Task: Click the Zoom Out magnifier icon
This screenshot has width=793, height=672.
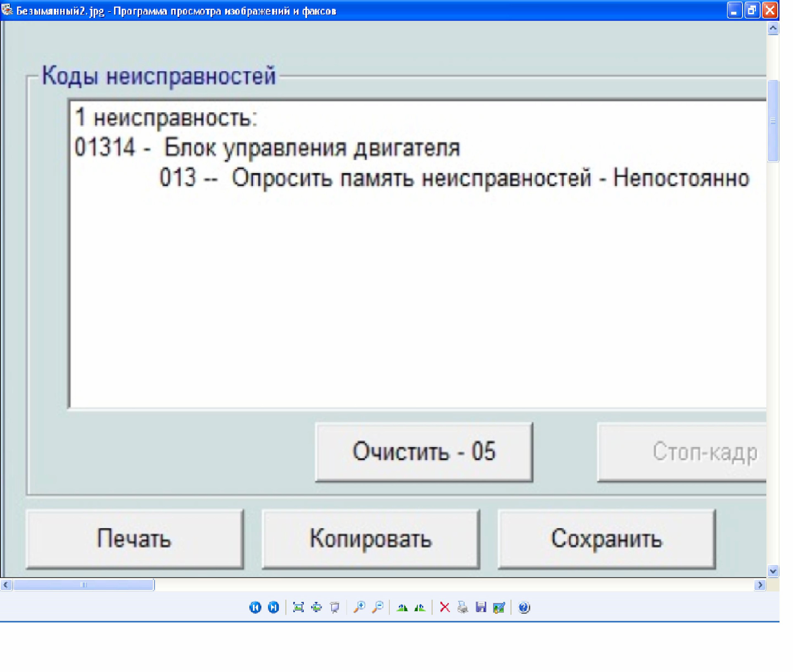Action: click(378, 607)
